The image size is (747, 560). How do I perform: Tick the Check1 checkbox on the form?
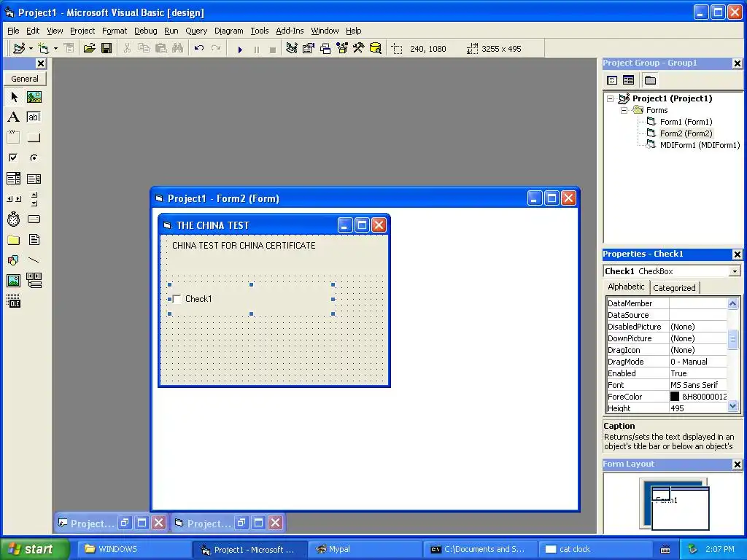point(177,299)
